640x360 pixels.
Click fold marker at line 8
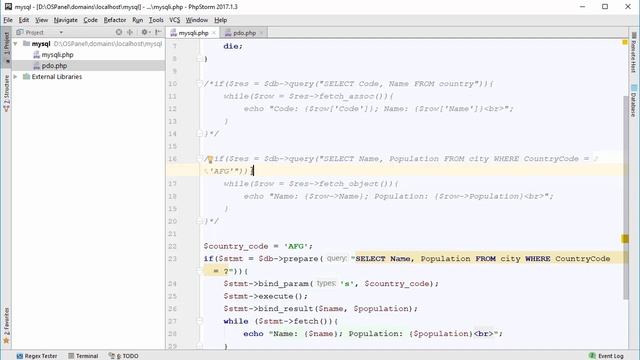[x=200, y=59]
